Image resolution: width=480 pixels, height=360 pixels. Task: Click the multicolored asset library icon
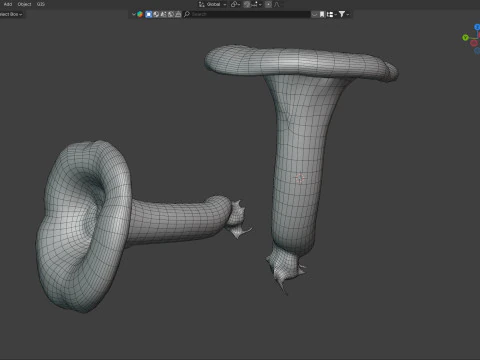click(140, 14)
